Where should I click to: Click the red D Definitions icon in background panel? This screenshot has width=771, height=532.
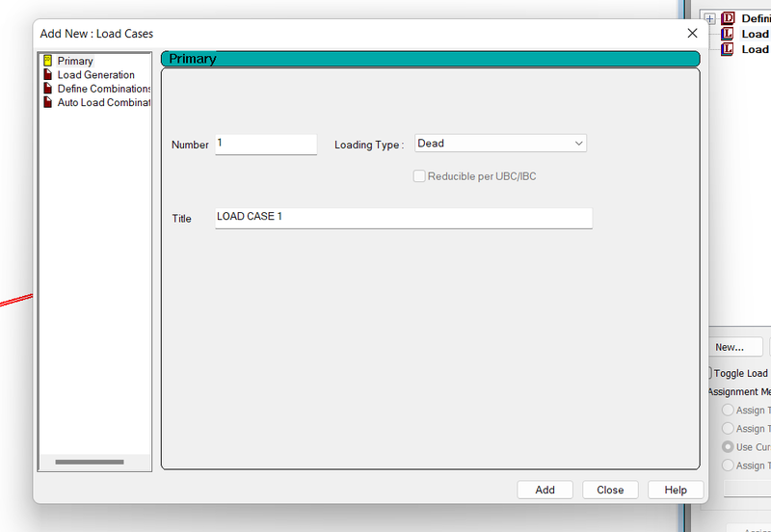728,18
